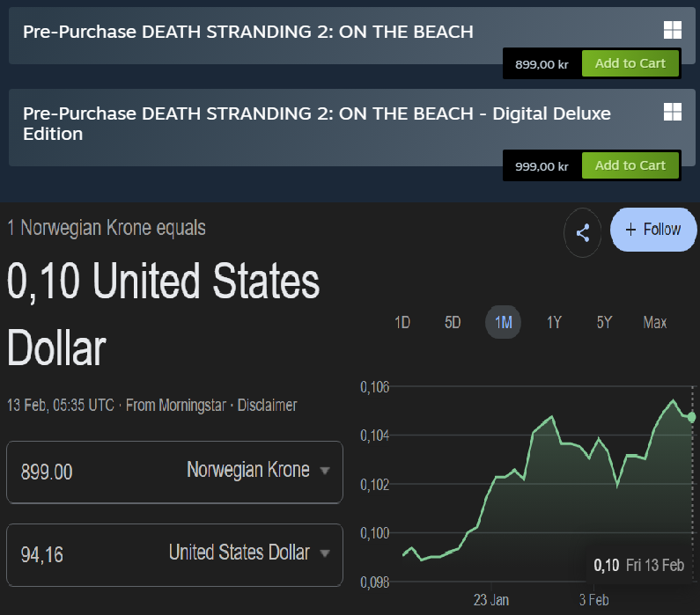Click '1 Norwegian Krone equals' heading
Image resolution: width=700 pixels, height=615 pixels.
pos(107,228)
